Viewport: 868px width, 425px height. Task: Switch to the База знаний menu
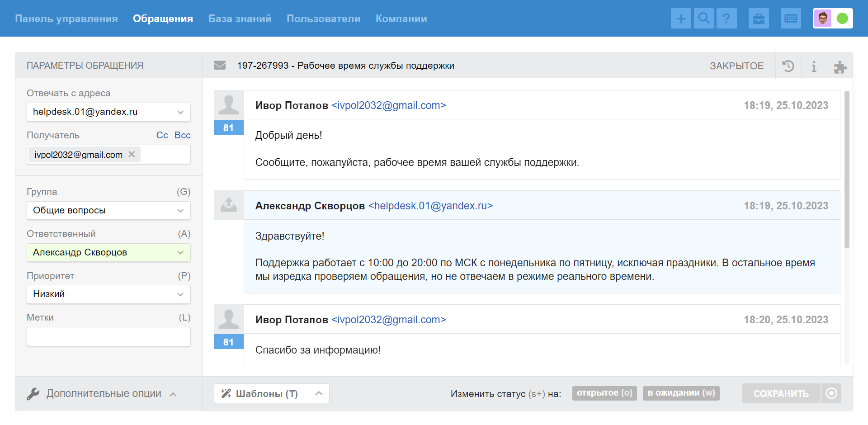tap(240, 19)
